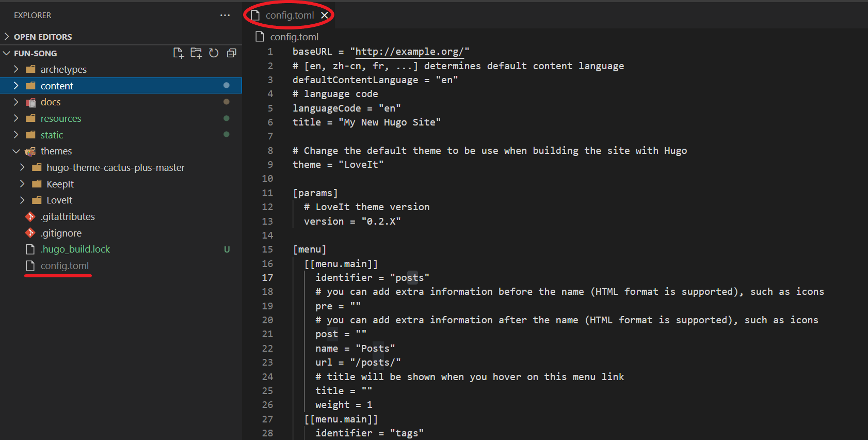
Task: Click the weight = 1 line
Action: pyautogui.click(x=344, y=405)
